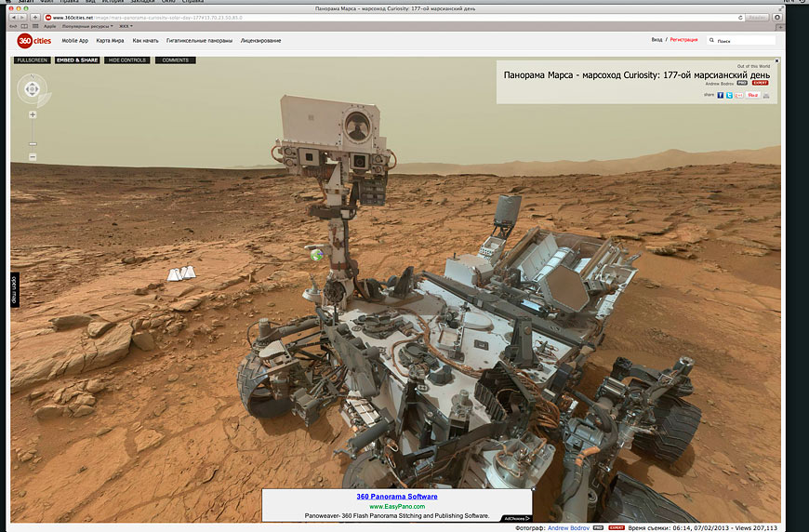
Task: Close the bottom advertisement banner
Action: coord(534,488)
